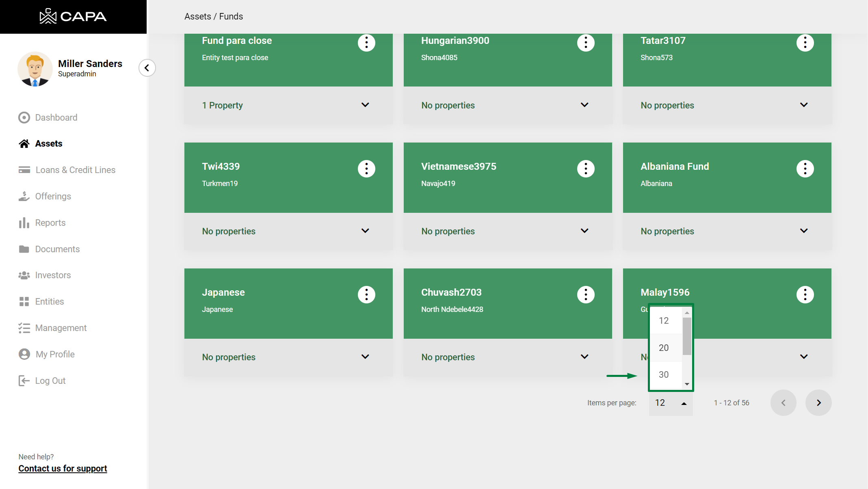The image size is (868, 489).
Task: Open kebab menu on Fund para close card
Action: (x=366, y=43)
